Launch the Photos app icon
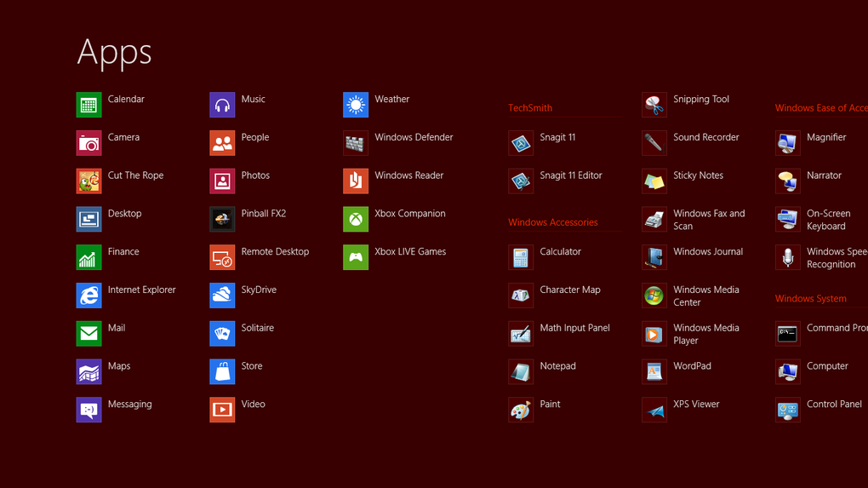The image size is (868, 488). [222, 181]
